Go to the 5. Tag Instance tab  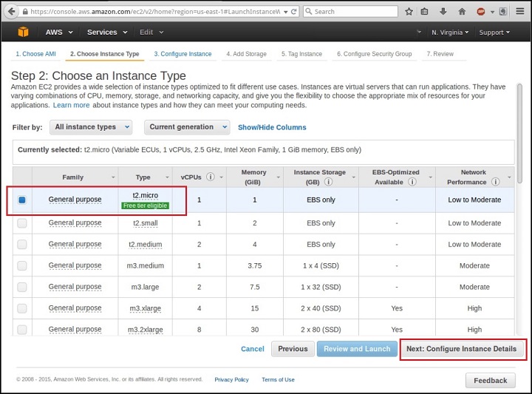pos(301,54)
